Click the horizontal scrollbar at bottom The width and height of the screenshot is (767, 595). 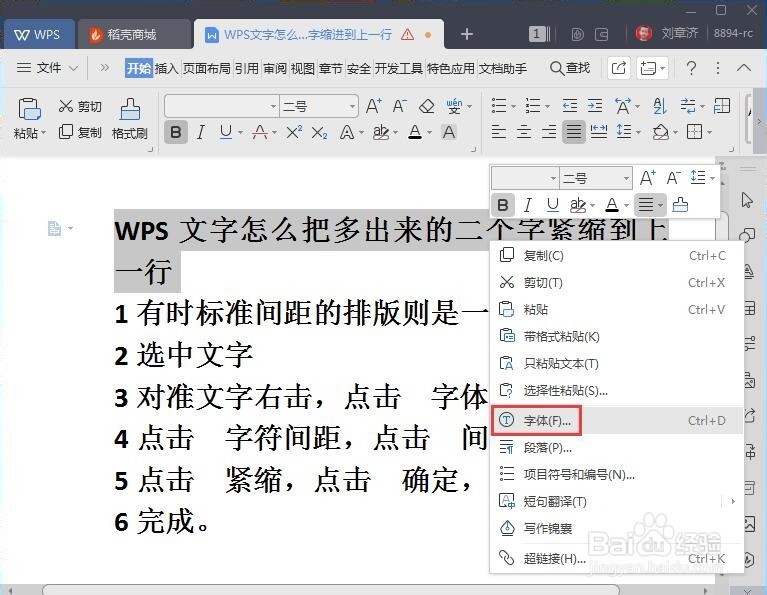331,589
